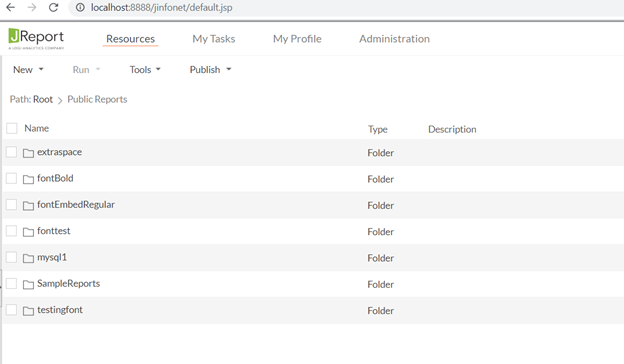Sort by the Name column header
The image size is (624, 364).
(37, 128)
